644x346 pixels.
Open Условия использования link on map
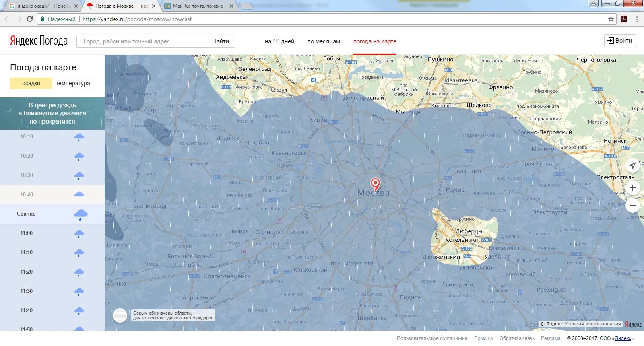click(x=592, y=324)
